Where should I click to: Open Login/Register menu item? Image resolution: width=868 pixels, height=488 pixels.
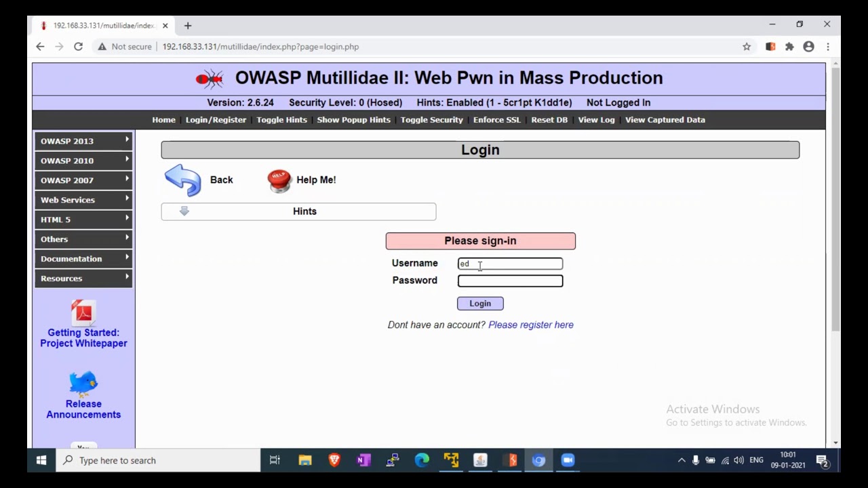click(216, 120)
